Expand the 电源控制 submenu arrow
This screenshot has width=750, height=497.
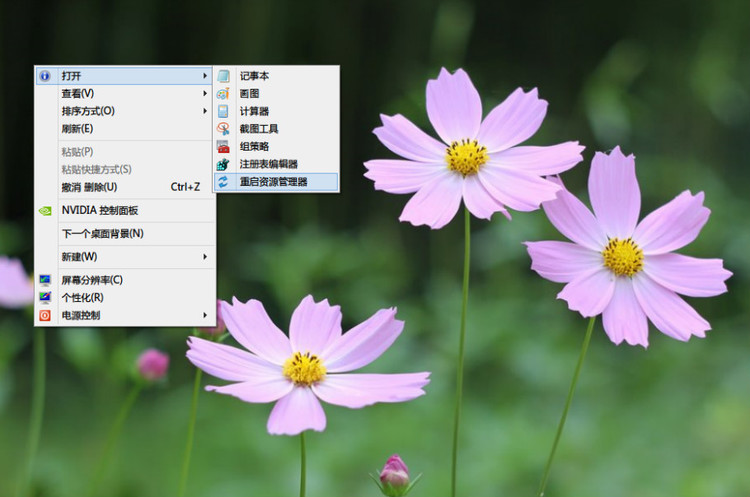click(205, 315)
